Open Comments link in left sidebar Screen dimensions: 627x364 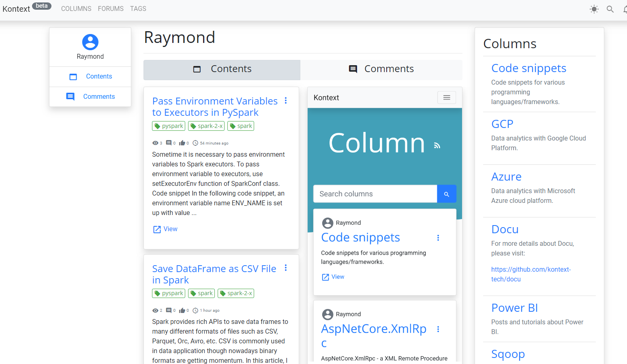(99, 96)
